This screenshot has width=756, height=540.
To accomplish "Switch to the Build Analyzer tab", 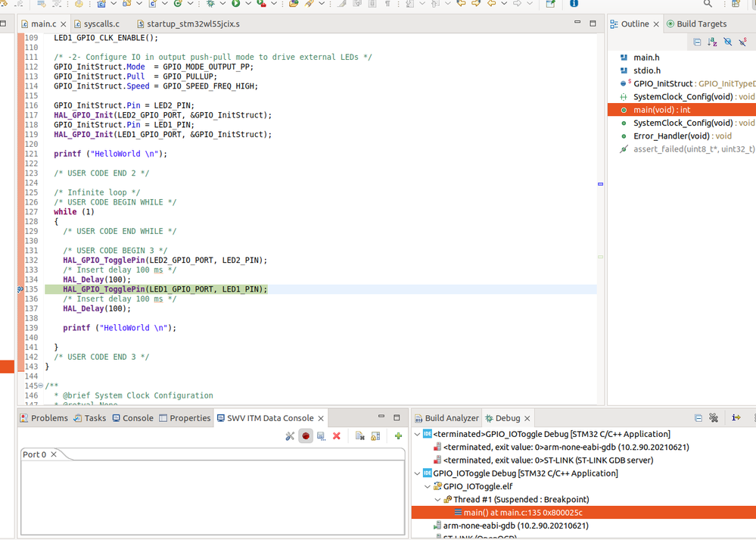I will [x=446, y=418].
